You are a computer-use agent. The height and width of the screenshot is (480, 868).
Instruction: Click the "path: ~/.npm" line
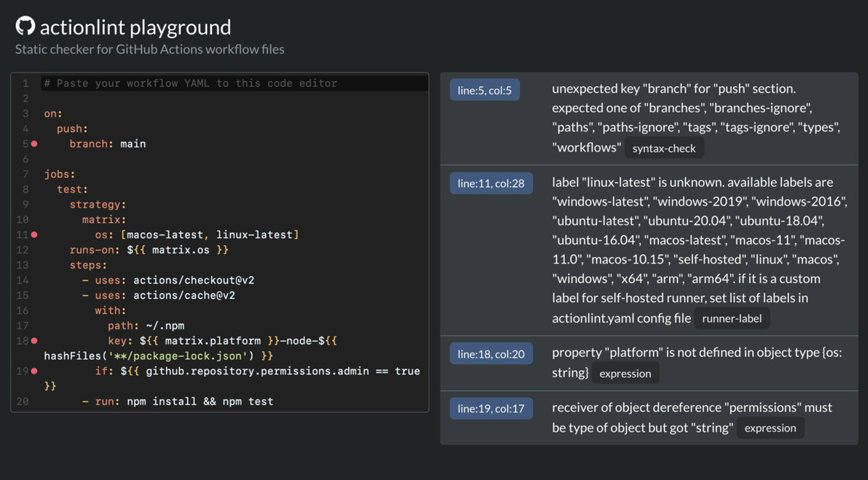(x=146, y=326)
